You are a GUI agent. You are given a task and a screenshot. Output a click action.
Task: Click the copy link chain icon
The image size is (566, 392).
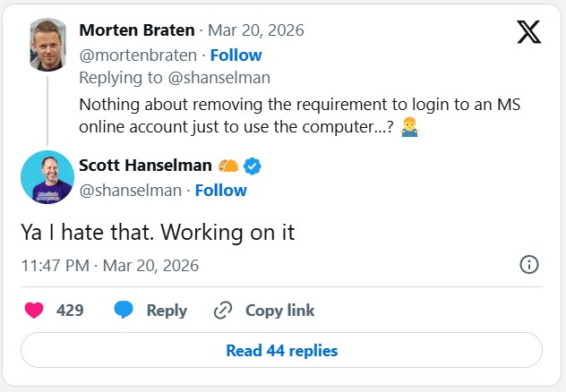click(223, 311)
